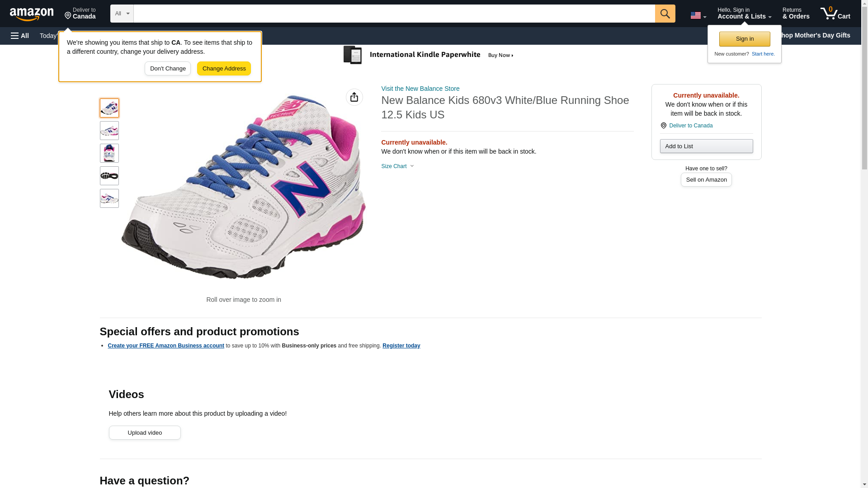Click the Deliver to Canada location link
Screen dimensions: 868x488
point(690,126)
